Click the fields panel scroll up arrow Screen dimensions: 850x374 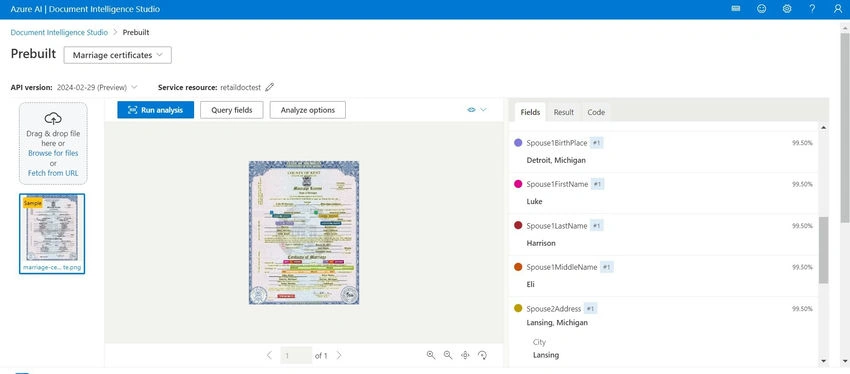coord(823,127)
